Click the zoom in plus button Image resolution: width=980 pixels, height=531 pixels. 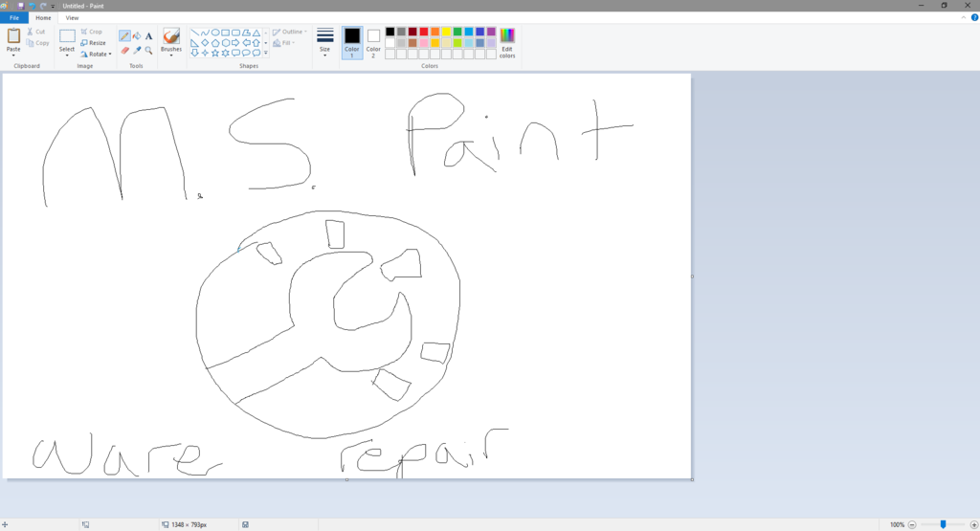(973, 524)
